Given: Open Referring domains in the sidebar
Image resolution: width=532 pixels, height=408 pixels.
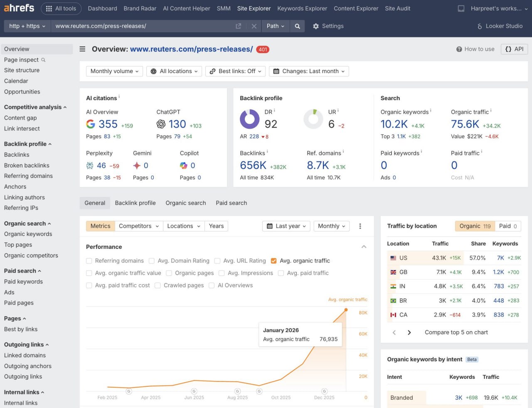Looking at the screenshot, I should (x=28, y=176).
